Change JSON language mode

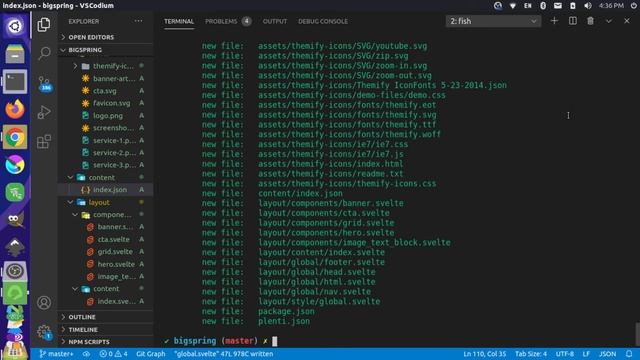point(607,354)
